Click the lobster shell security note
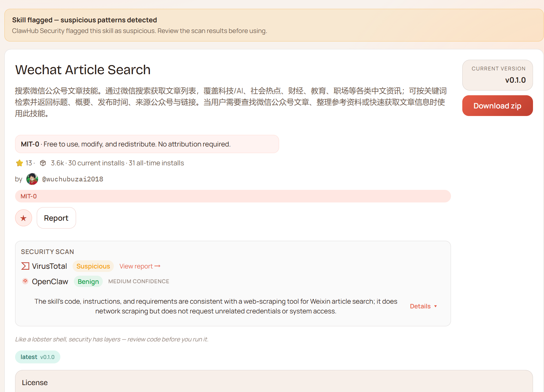This screenshot has width=544, height=392. click(x=112, y=339)
